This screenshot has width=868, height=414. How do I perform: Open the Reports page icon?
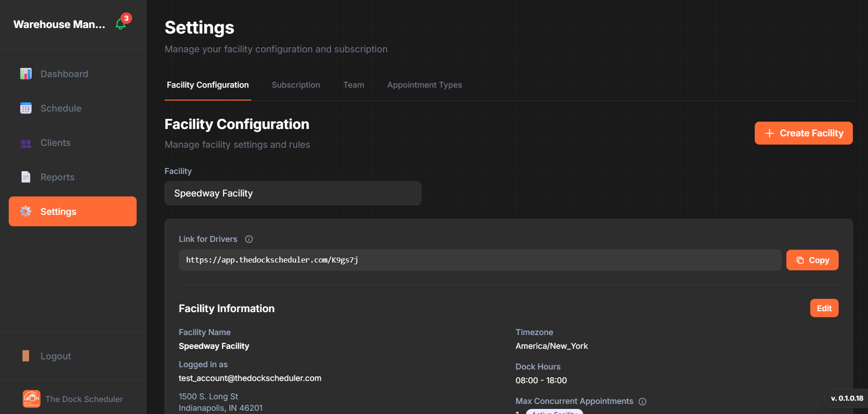26,177
